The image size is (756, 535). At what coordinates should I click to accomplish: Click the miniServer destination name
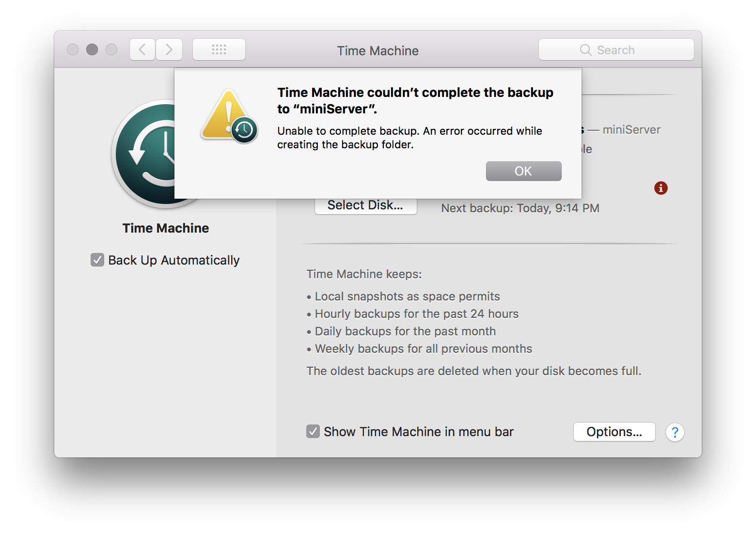coord(631,129)
